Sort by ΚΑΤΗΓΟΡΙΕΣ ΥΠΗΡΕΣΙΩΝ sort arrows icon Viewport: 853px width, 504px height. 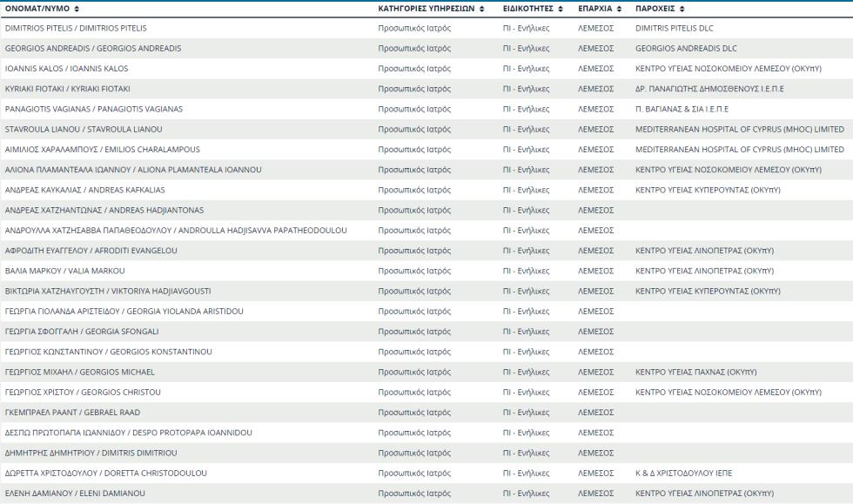pos(481,9)
